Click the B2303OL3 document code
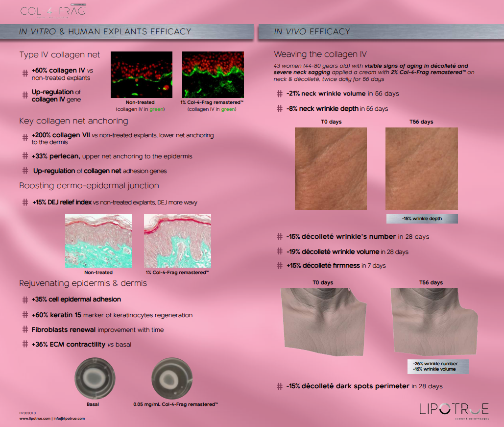 pyautogui.click(x=27, y=413)
